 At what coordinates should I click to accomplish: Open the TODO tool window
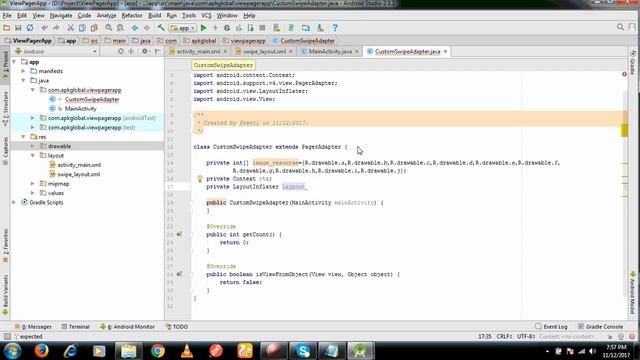177,327
